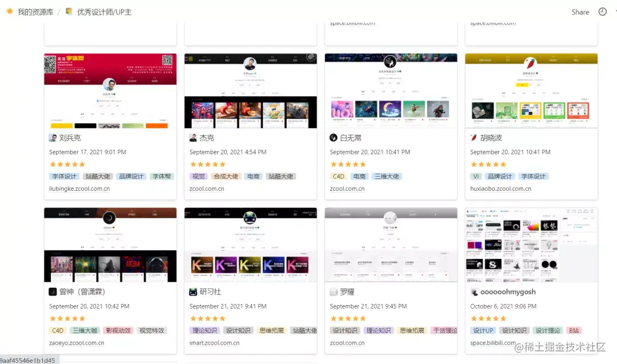Viewport: 617px width, 364px height.
Task: Open liubingke.zcool.com.cn link
Action: [79, 189]
